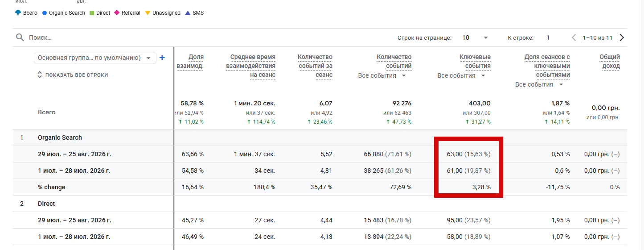Go to the previous page of rows
Viewport: 644px width, 250px height.
tap(574, 37)
